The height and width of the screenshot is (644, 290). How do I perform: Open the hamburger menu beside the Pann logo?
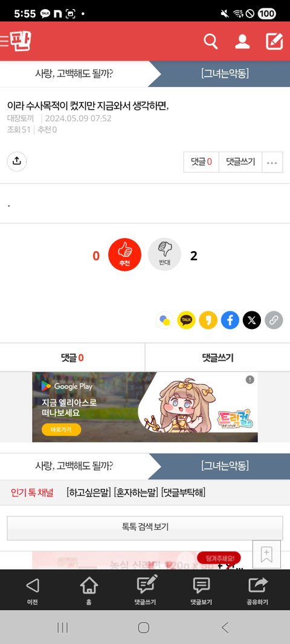[x=4, y=41]
